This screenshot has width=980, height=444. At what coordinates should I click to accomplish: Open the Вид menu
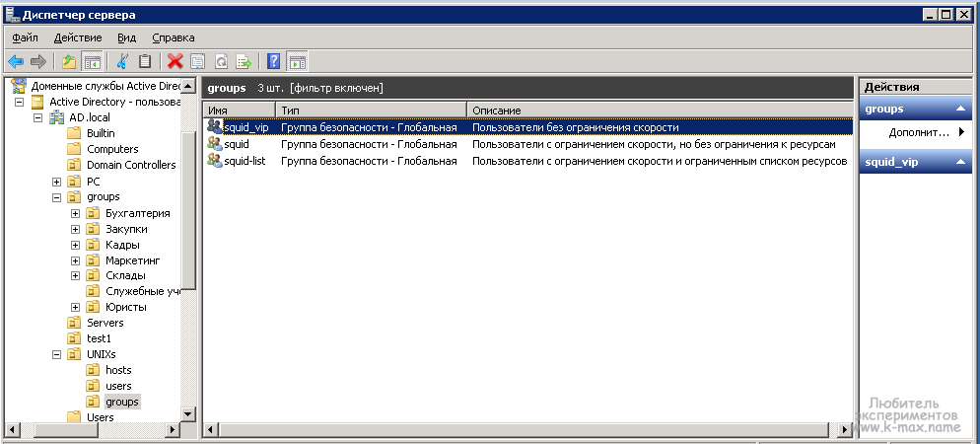[x=127, y=38]
